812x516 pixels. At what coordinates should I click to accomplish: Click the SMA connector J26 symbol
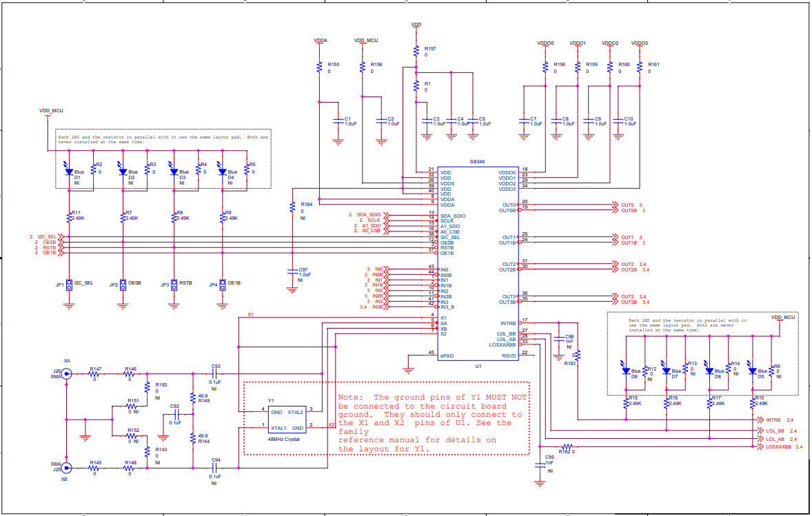66,375
